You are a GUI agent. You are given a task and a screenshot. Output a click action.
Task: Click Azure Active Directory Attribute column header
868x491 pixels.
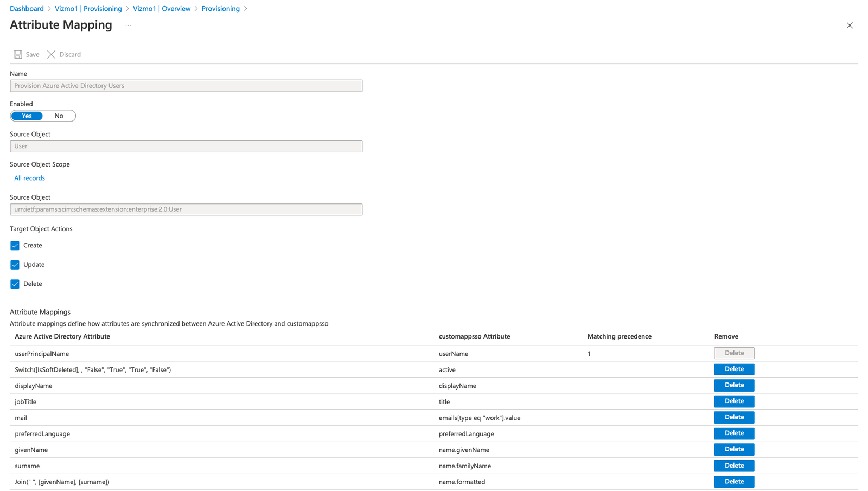point(62,336)
